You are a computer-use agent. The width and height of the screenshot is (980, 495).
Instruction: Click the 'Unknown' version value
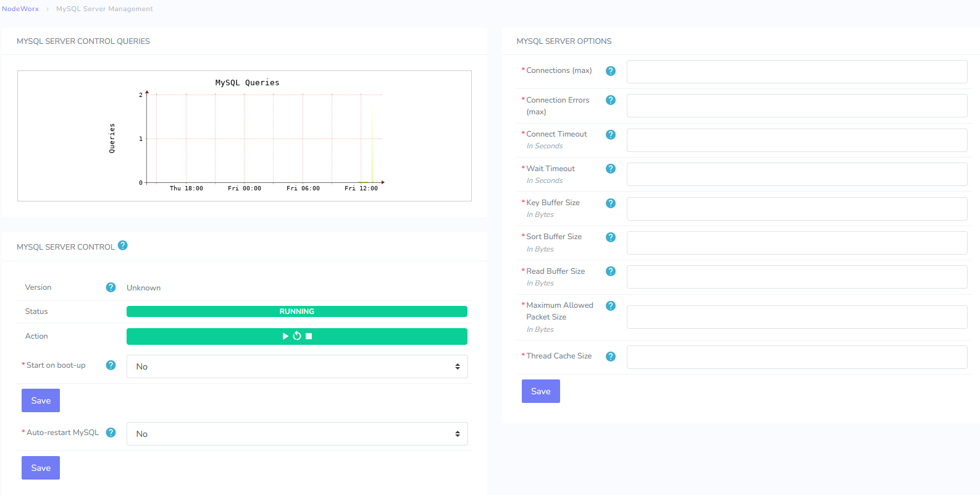point(144,288)
